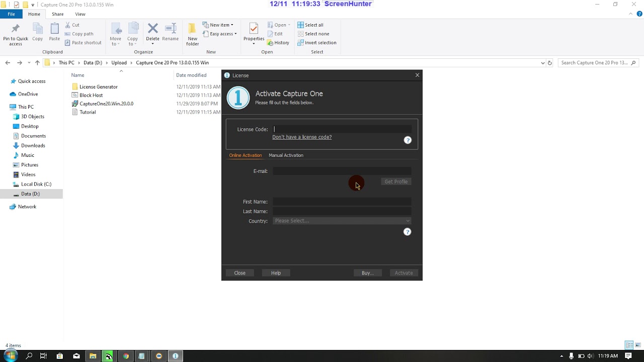The width and height of the screenshot is (644, 362).
Task: Click the help icon below the Country field
Action: pos(408,232)
